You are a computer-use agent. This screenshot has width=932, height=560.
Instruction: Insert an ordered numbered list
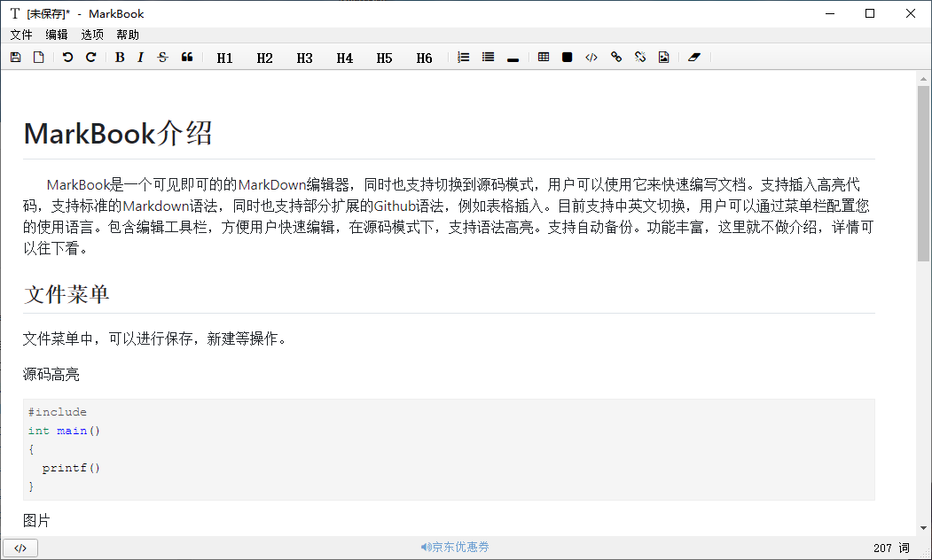[x=463, y=58]
